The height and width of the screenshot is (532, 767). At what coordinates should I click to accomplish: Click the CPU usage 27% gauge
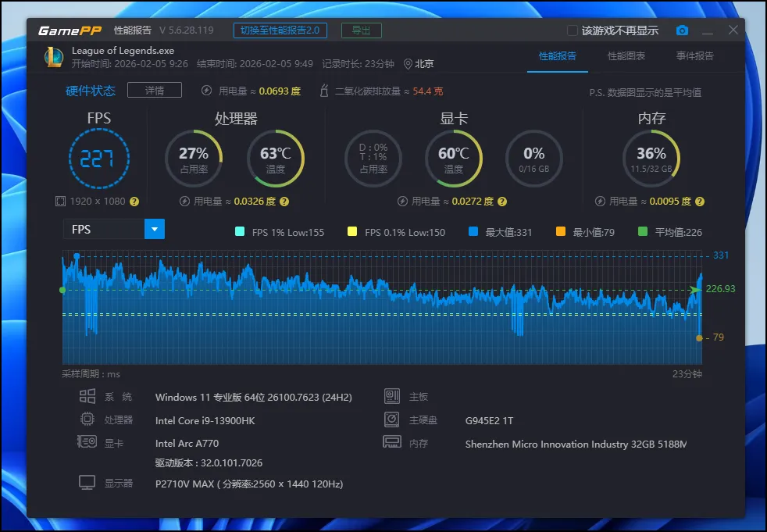[x=194, y=159]
